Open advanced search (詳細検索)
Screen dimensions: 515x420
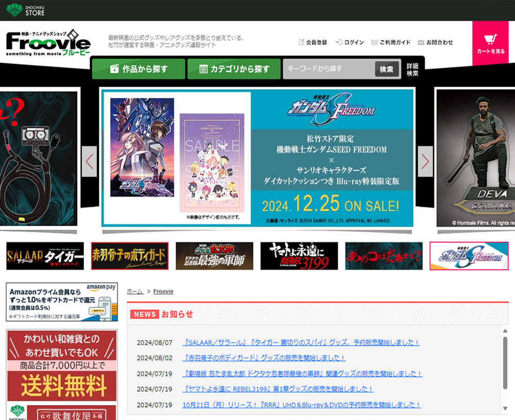coord(413,70)
